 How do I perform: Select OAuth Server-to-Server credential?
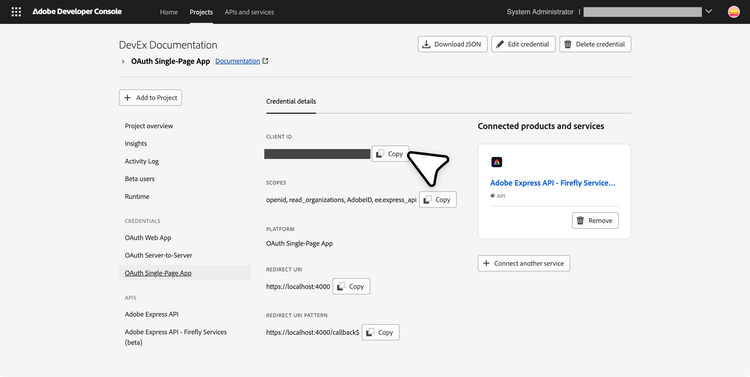coord(158,255)
